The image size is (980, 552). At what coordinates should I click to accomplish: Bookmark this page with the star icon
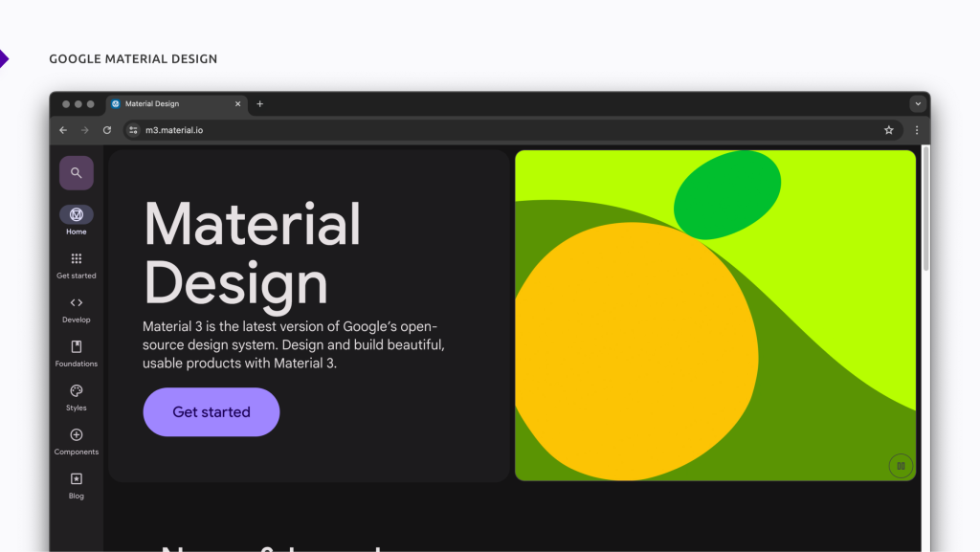click(x=889, y=130)
